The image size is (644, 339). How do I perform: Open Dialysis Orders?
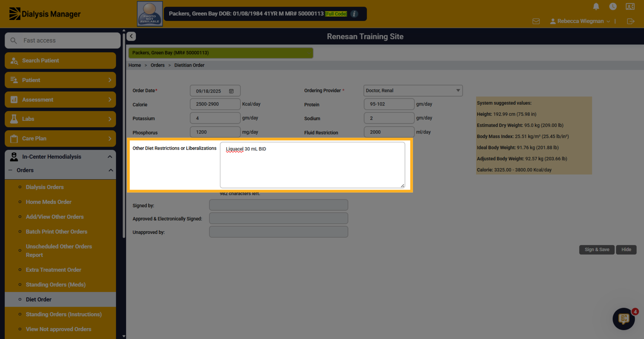[45, 187]
